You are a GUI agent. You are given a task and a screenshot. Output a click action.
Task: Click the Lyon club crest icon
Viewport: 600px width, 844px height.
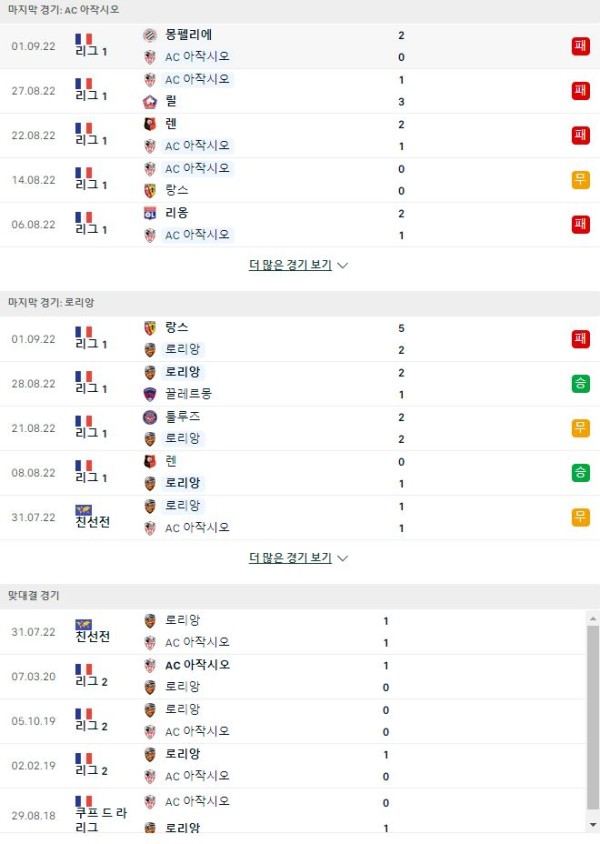pos(150,213)
